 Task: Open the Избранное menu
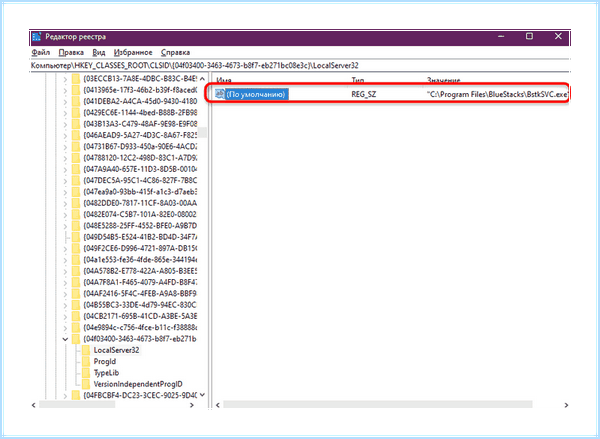(x=133, y=52)
